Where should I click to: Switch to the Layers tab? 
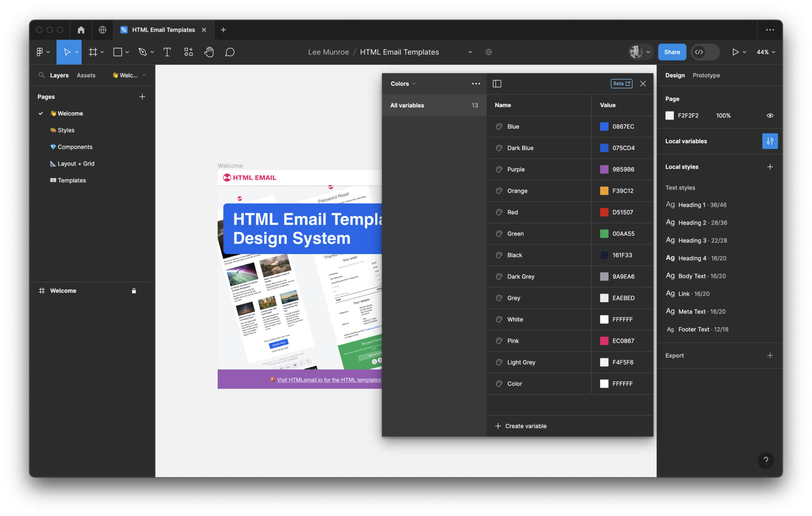pyautogui.click(x=59, y=75)
